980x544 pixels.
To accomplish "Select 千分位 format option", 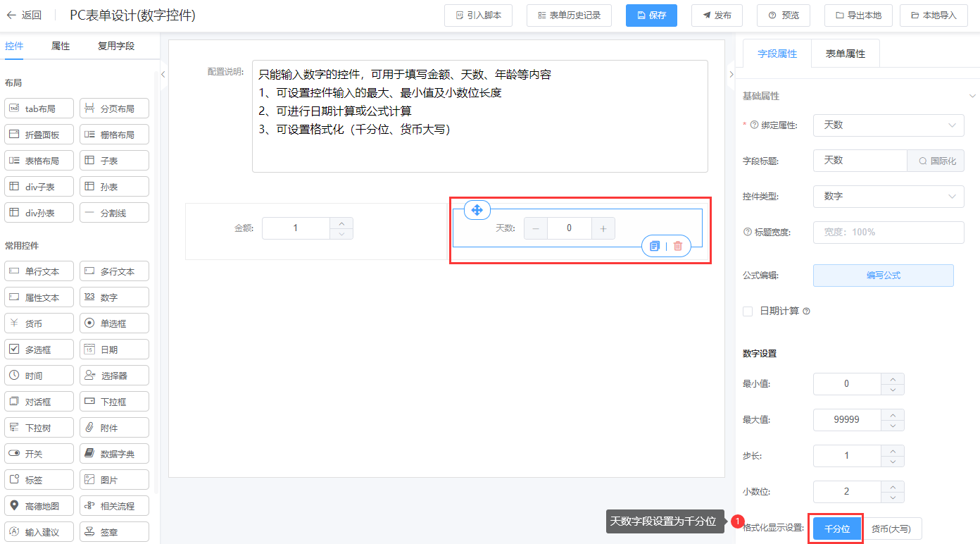I will click(x=837, y=528).
